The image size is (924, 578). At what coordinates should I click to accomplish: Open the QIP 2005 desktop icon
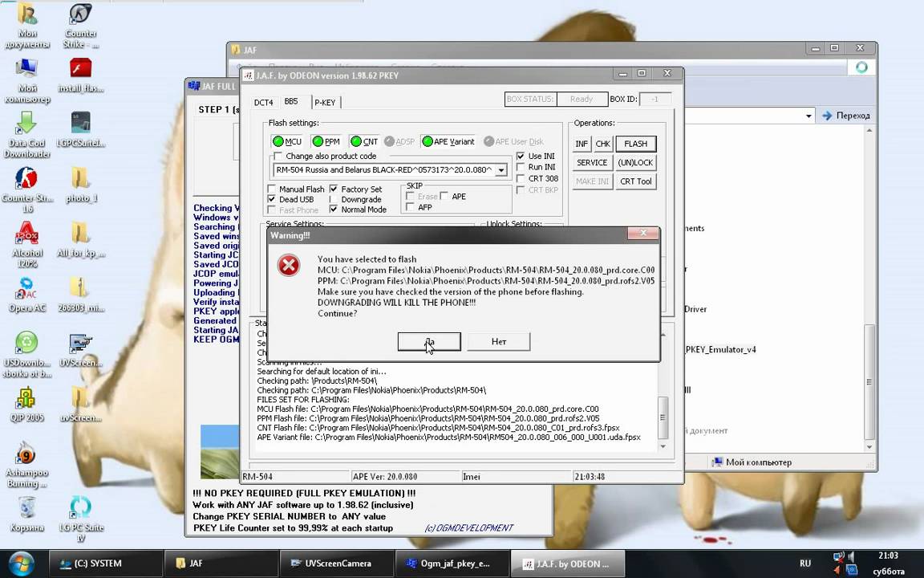(x=26, y=405)
